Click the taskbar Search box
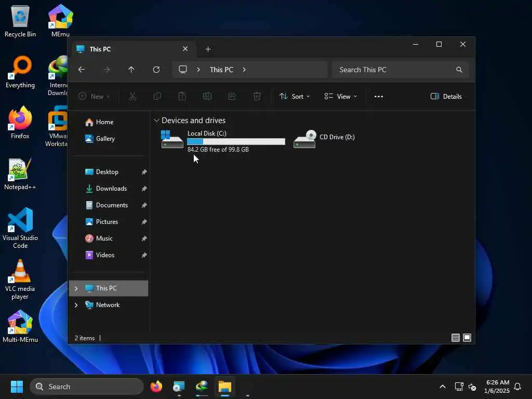Screen dimensions: 532x399 pyautogui.click(x=87, y=387)
